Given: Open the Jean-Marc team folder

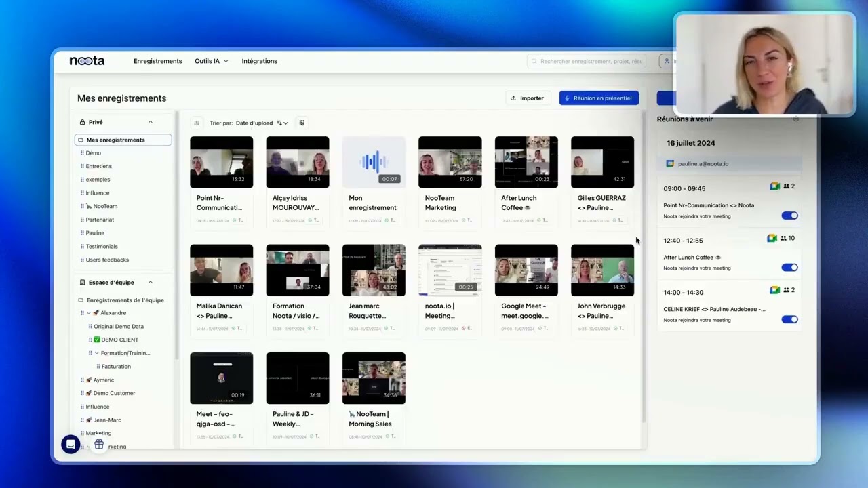Looking at the screenshot, I should (103, 420).
